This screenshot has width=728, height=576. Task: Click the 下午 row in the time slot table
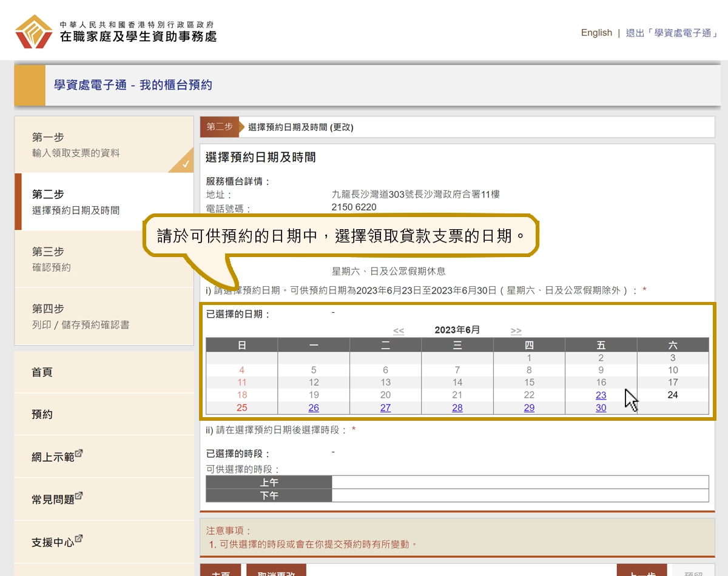point(269,495)
